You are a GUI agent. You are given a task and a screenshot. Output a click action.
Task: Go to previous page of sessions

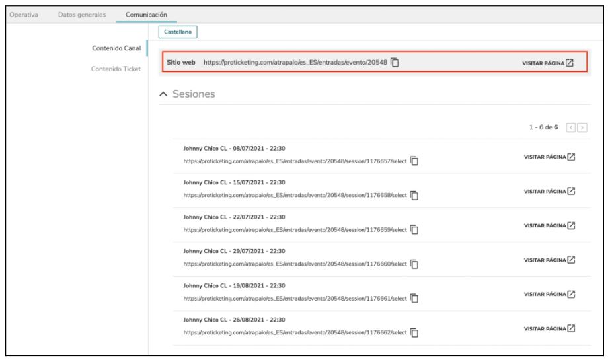pos(570,127)
